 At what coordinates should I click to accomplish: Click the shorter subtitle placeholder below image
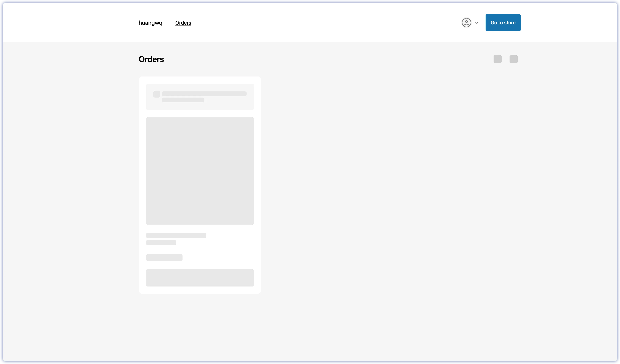(x=161, y=242)
